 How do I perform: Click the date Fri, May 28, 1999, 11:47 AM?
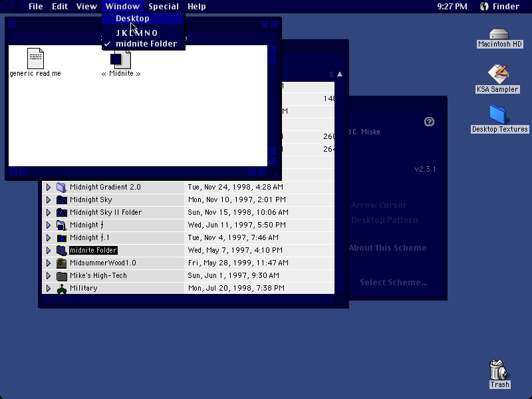238,263
